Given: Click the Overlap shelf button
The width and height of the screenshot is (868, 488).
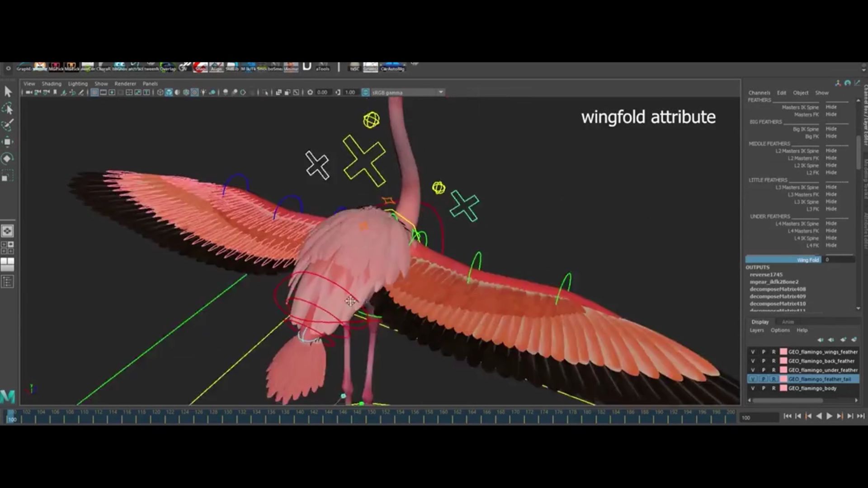Looking at the screenshot, I should [167, 68].
